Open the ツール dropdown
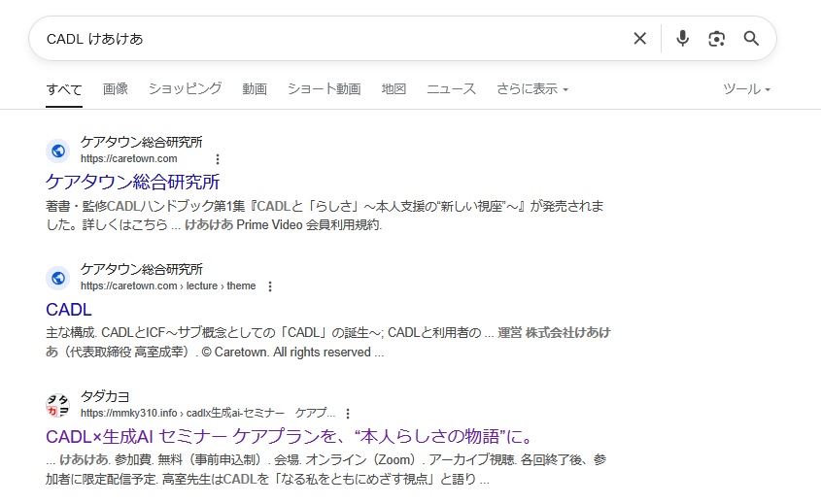Viewport: 821px width, 504px height. [746, 89]
